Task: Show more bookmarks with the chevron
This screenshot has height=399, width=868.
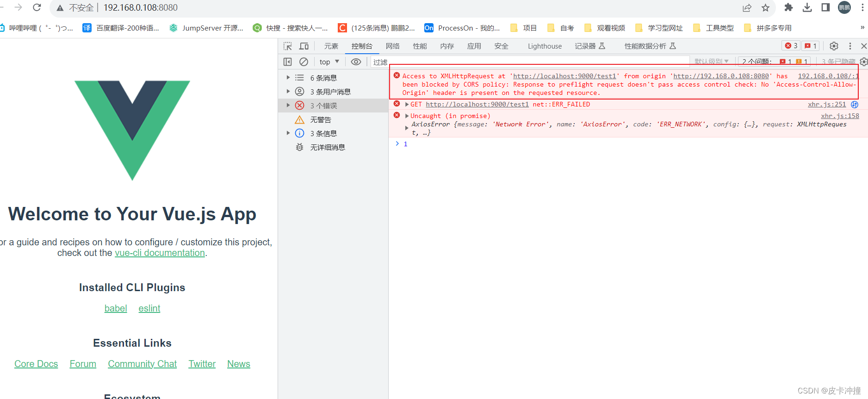Action: click(862, 28)
